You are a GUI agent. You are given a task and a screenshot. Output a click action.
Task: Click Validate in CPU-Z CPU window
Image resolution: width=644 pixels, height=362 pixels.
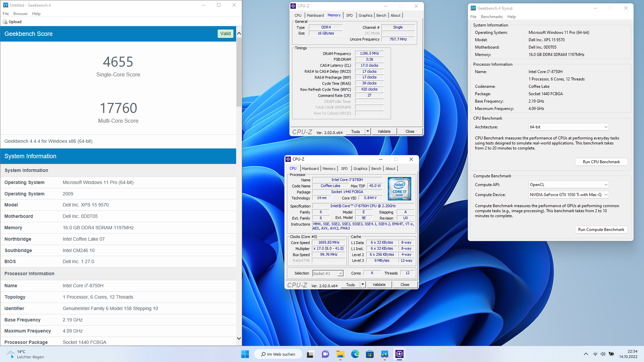click(x=379, y=285)
